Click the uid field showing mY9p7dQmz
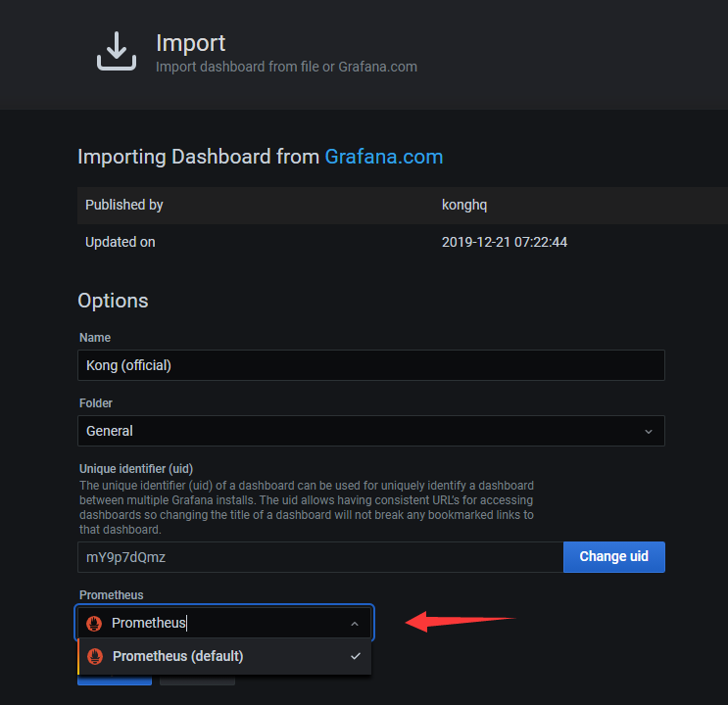Viewport: 728px width, 705px height. (x=320, y=557)
